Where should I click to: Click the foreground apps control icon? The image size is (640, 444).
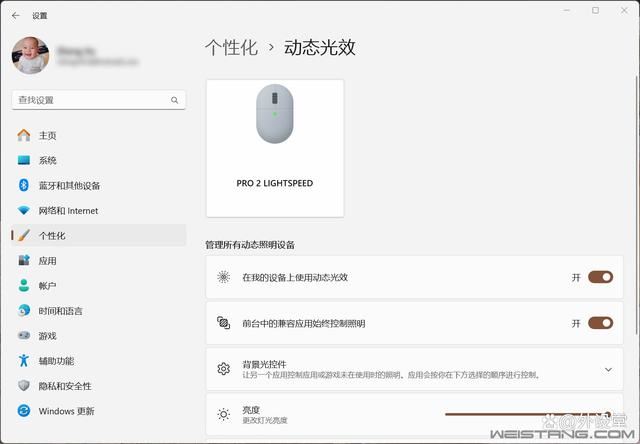coord(223,323)
